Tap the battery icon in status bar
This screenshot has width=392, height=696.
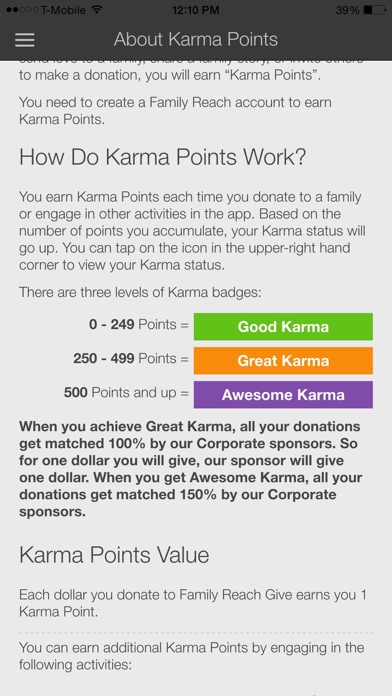point(374,10)
